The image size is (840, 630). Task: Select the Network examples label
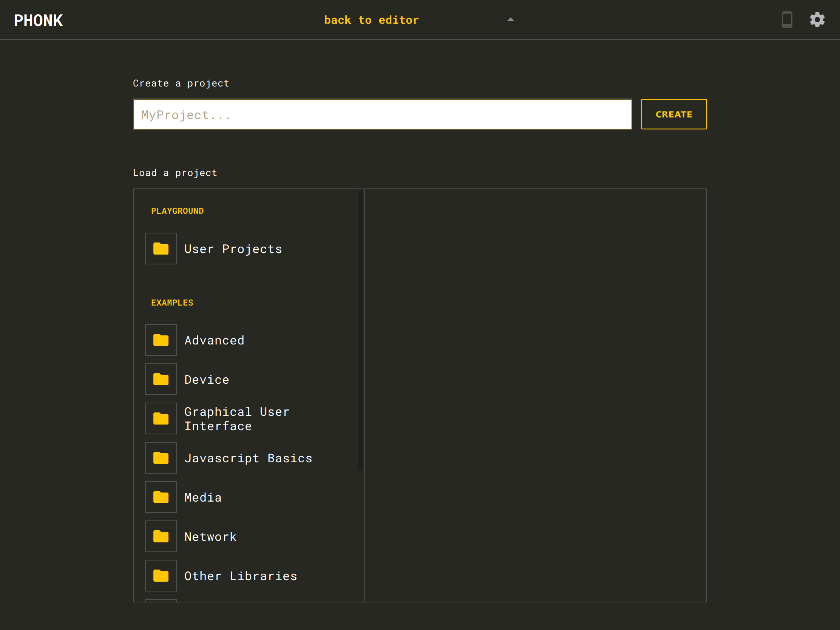[210, 537]
